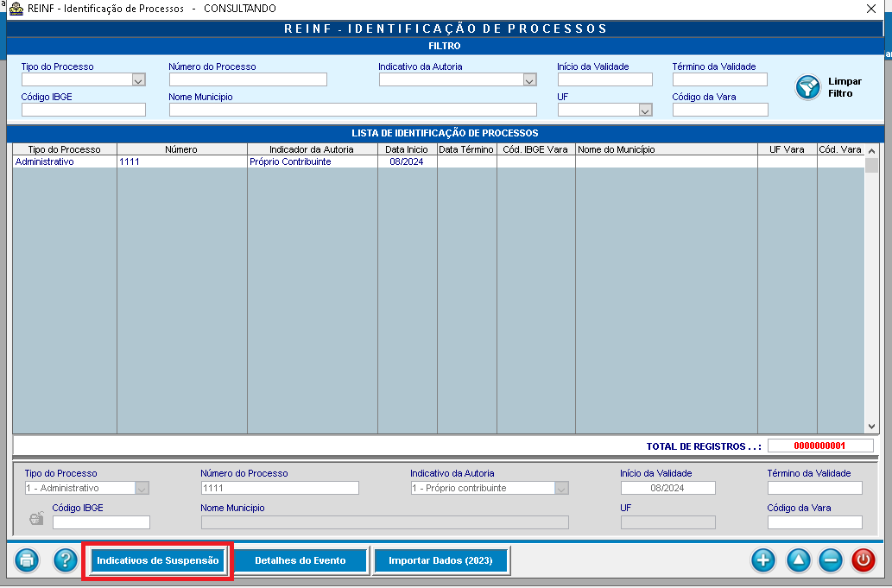892x588 pixels.
Task: Click list scrollbar up arrow
Action: 871,151
